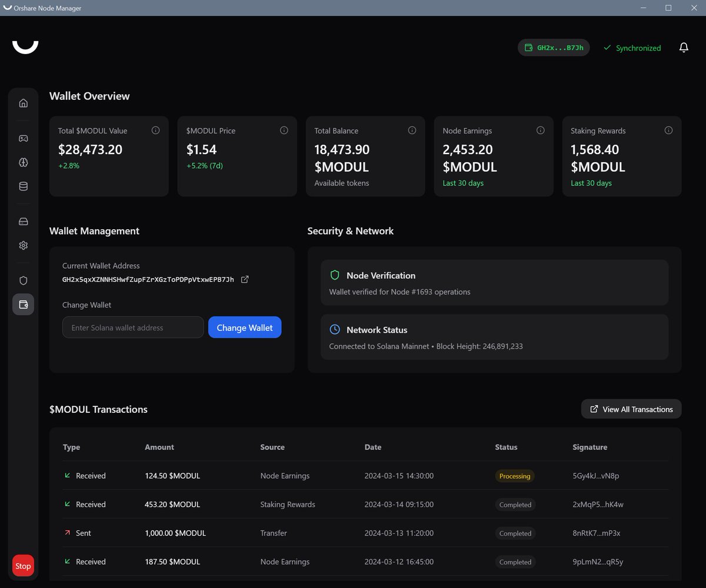Open transaction signature 5Gy4kJ...vN8p
Screen dimensions: 706x588
(x=595, y=476)
